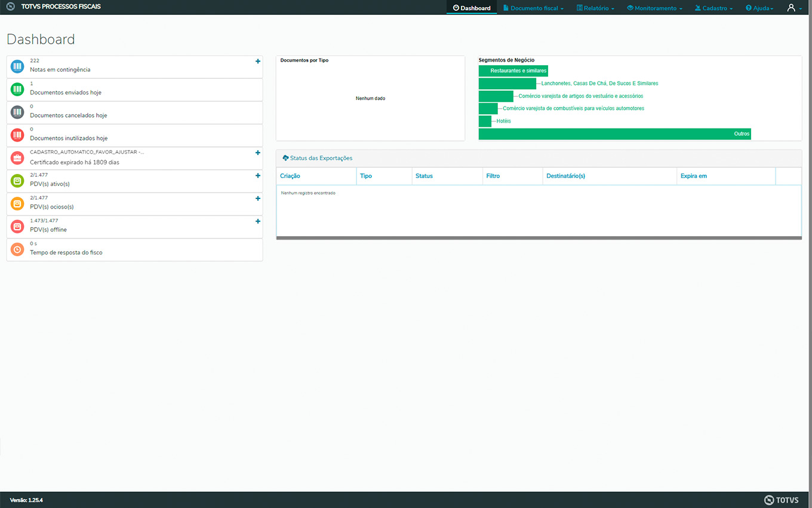Open the Documento fiscal dropdown menu
812x508 pixels.
[533, 8]
